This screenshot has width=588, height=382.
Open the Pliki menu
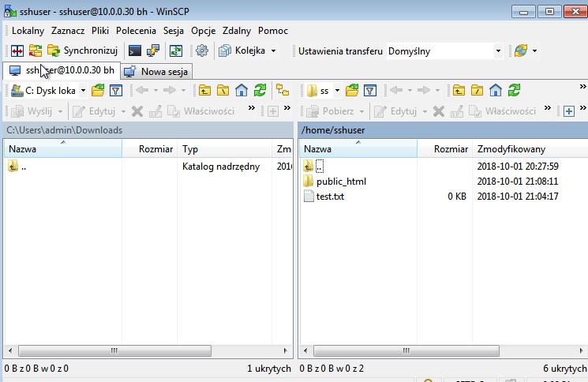pos(100,31)
